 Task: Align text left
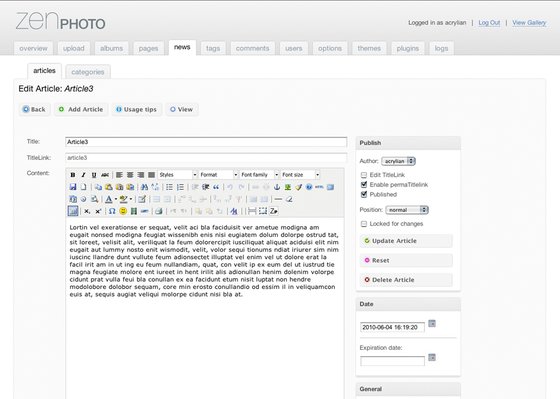point(119,175)
